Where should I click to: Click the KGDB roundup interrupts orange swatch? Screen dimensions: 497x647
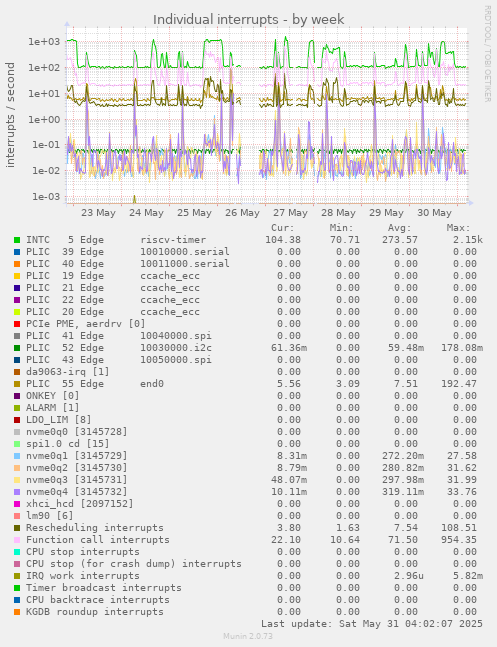(x=17, y=612)
